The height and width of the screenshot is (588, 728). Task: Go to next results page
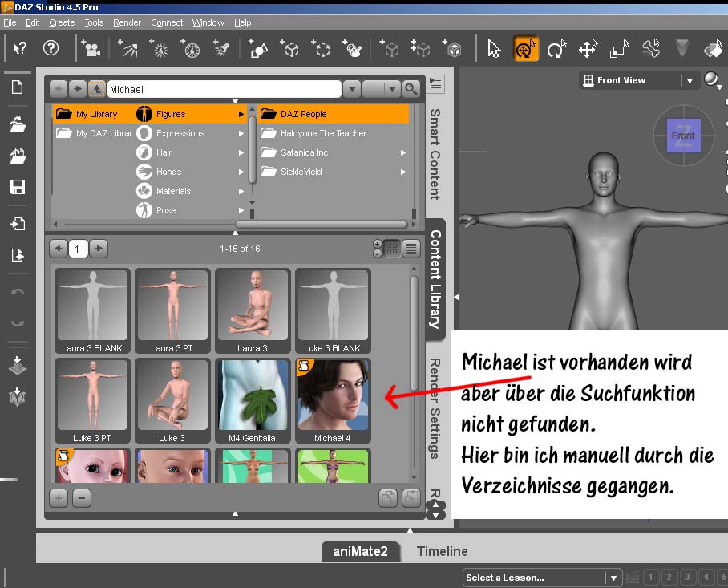pyautogui.click(x=99, y=249)
